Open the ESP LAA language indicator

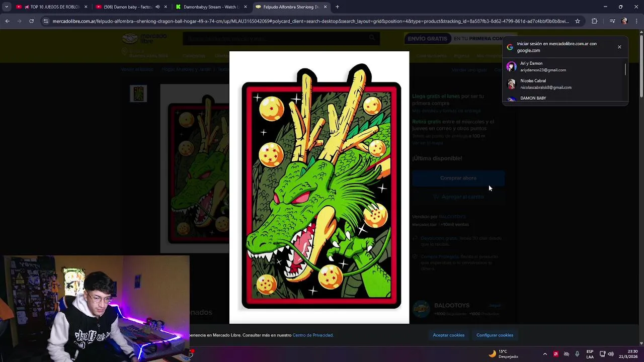pyautogui.click(x=590, y=354)
